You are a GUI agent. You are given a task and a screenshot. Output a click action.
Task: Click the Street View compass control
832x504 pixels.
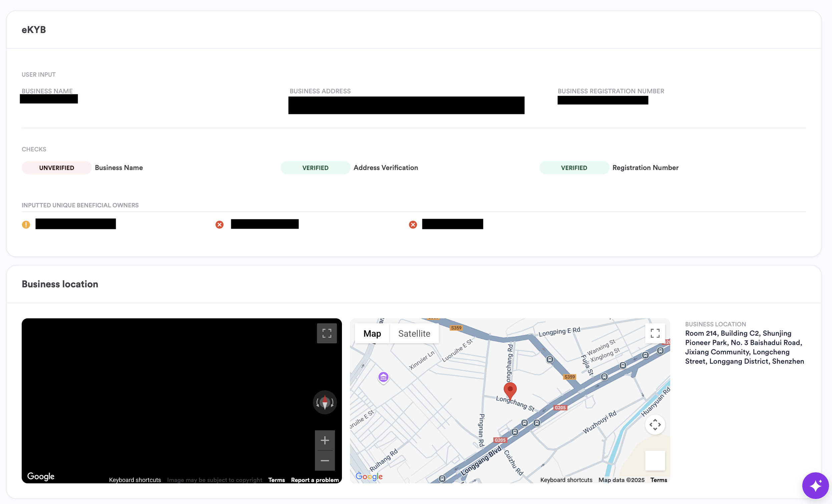(x=325, y=402)
